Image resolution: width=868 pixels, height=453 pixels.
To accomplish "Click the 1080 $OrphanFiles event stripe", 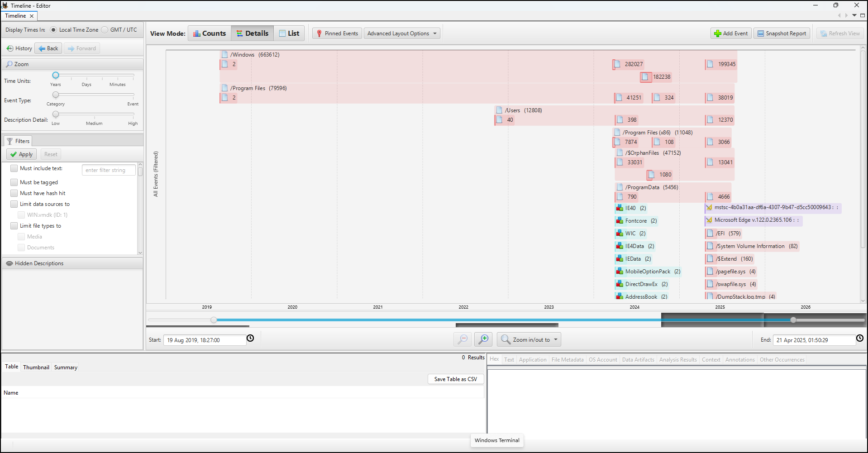I will pos(660,175).
